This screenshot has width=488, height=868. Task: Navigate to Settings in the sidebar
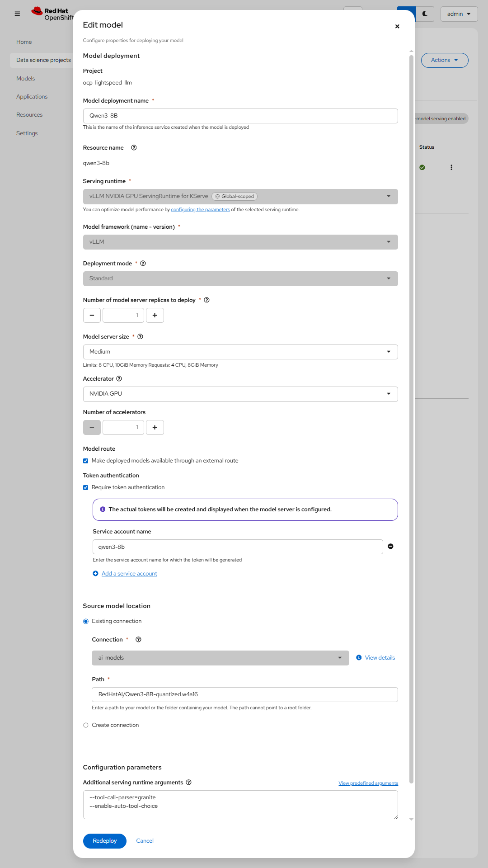coord(27,133)
